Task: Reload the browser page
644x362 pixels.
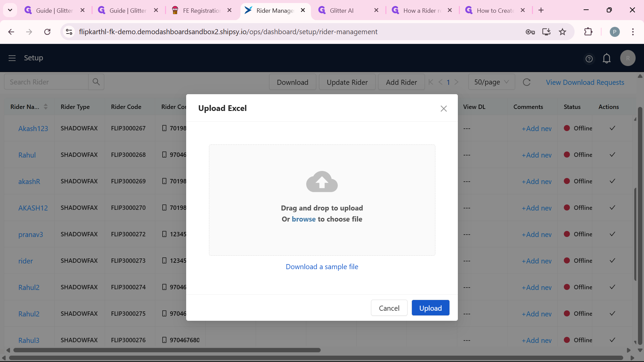Action: [x=47, y=32]
